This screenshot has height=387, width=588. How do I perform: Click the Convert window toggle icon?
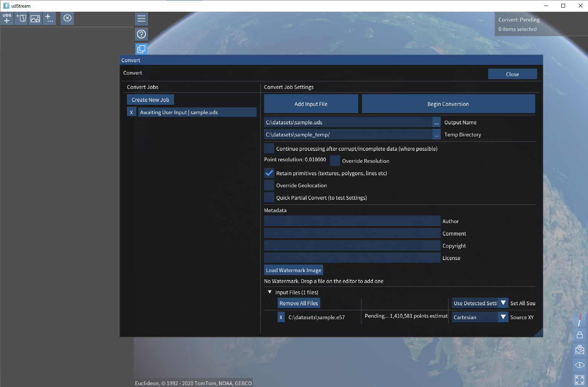coord(142,49)
